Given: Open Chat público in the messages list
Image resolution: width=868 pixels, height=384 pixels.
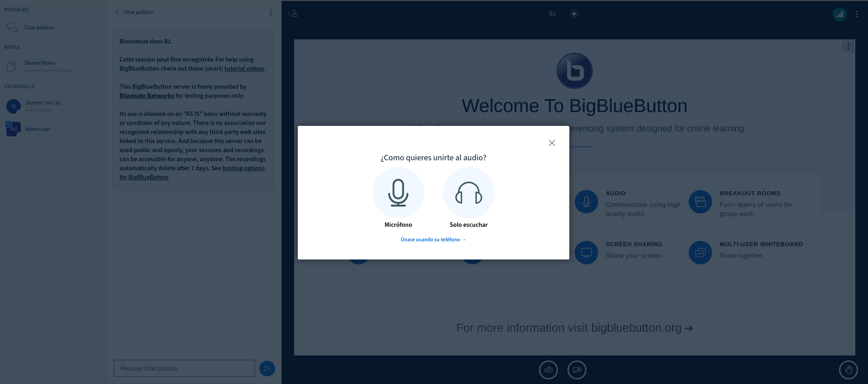Looking at the screenshot, I should click(39, 28).
